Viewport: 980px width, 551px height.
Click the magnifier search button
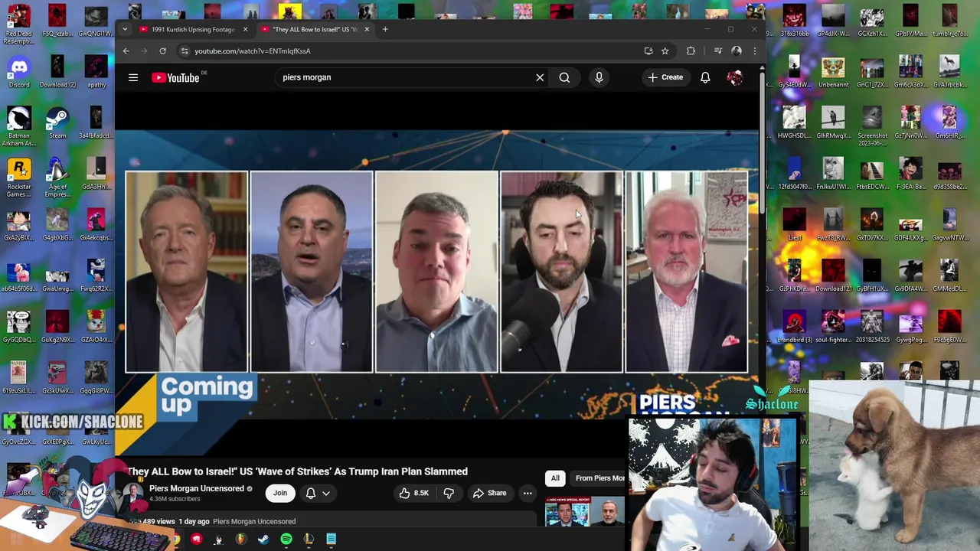564,77
